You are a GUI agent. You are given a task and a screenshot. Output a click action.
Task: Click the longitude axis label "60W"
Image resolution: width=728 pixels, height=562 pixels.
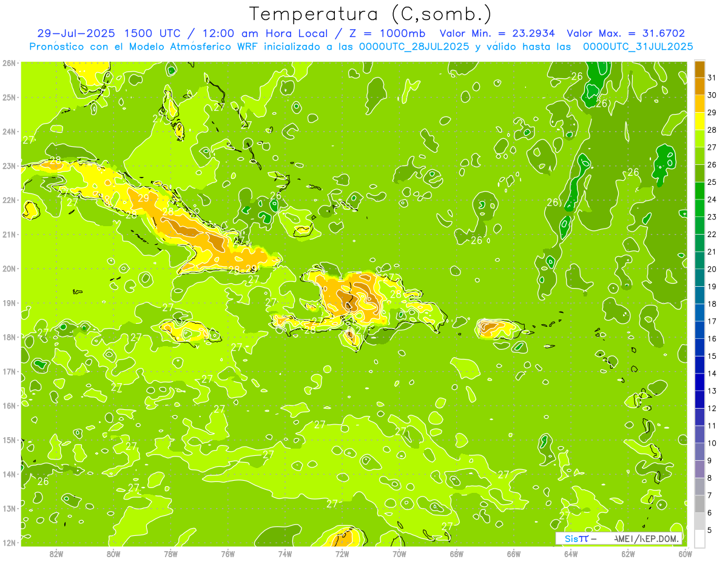[685, 554]
